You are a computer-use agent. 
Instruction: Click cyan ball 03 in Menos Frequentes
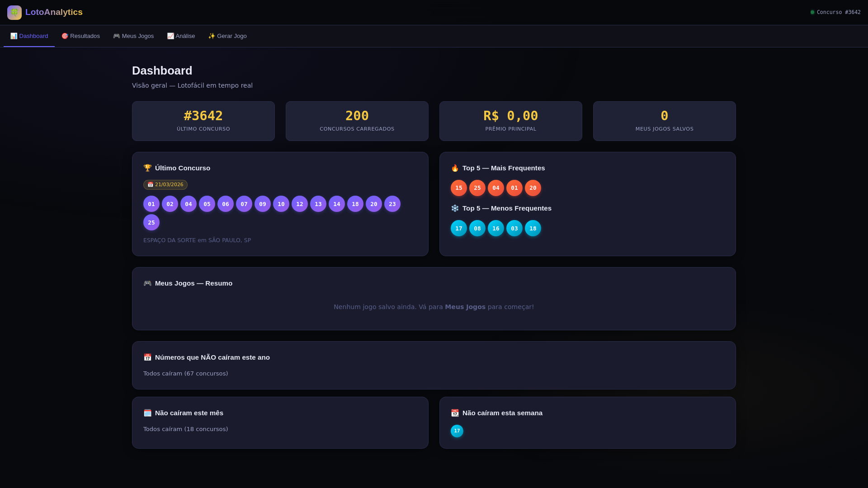[x=514, y=228]
